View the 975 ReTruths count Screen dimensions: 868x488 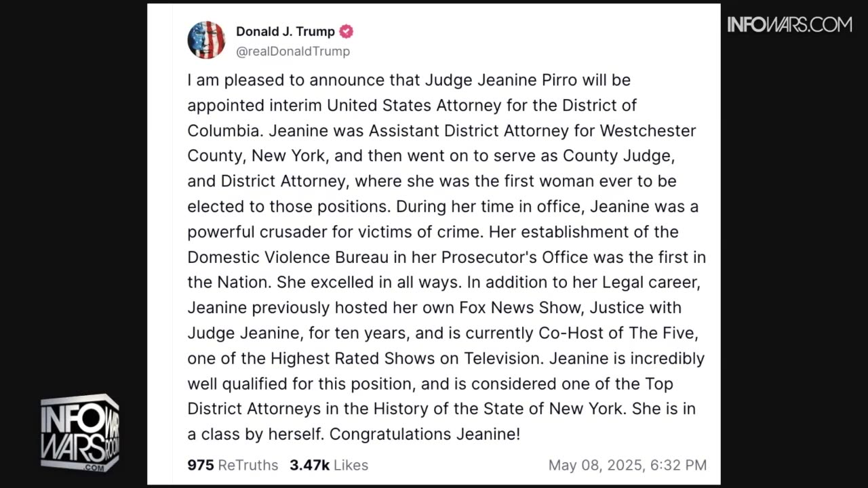pyautogui.click(x=233, y=465)
